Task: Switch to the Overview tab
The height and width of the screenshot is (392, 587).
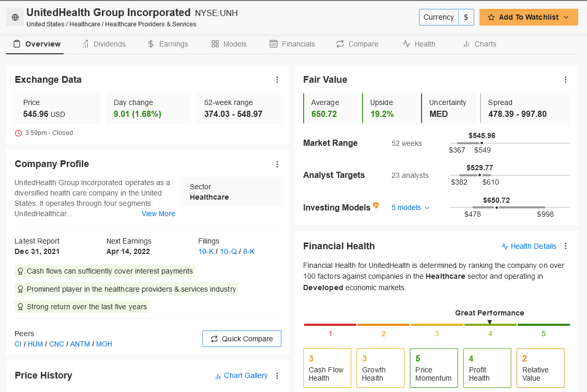Action: [x=37, y=44]
